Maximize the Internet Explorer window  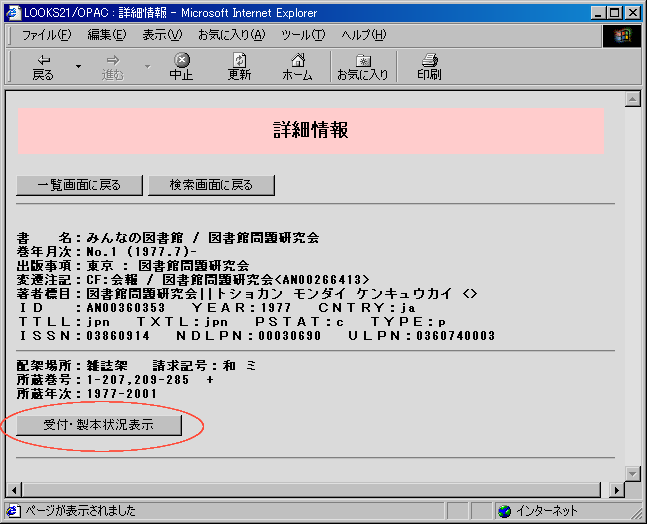click(x=614, y=13)
